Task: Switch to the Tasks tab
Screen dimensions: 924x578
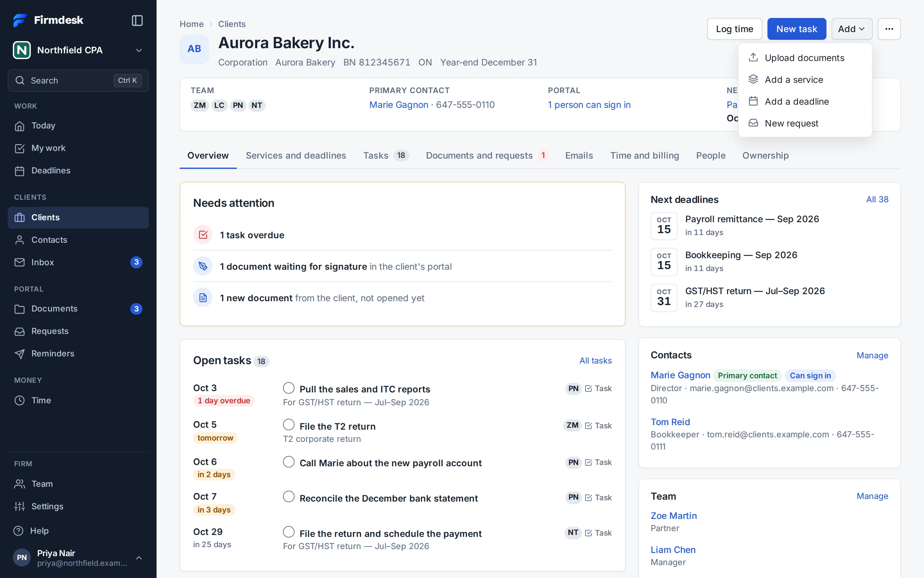Action: (x=386, y=156)
